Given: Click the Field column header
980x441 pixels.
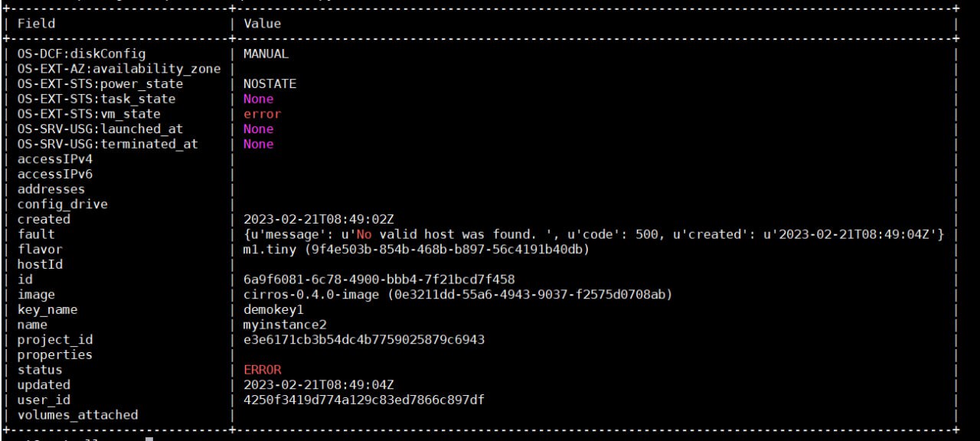Looking at the screenshot, I should coord(36,23).
